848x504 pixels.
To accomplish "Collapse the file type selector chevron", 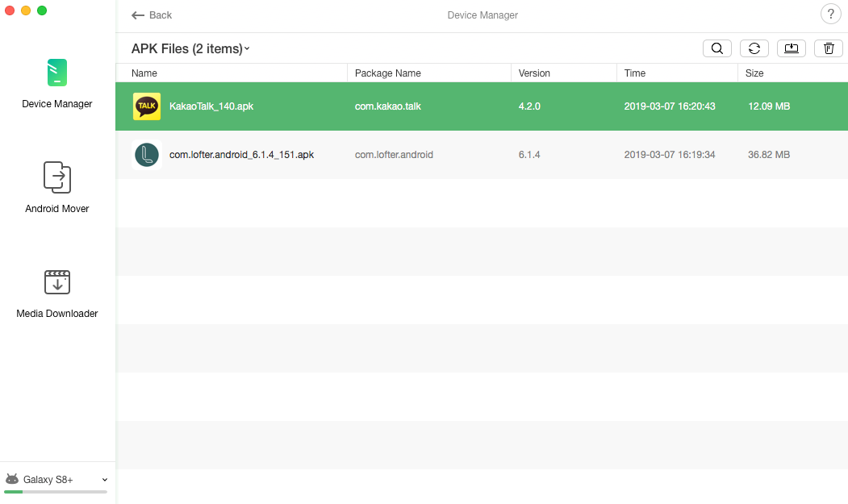I will tap(246, 48).
